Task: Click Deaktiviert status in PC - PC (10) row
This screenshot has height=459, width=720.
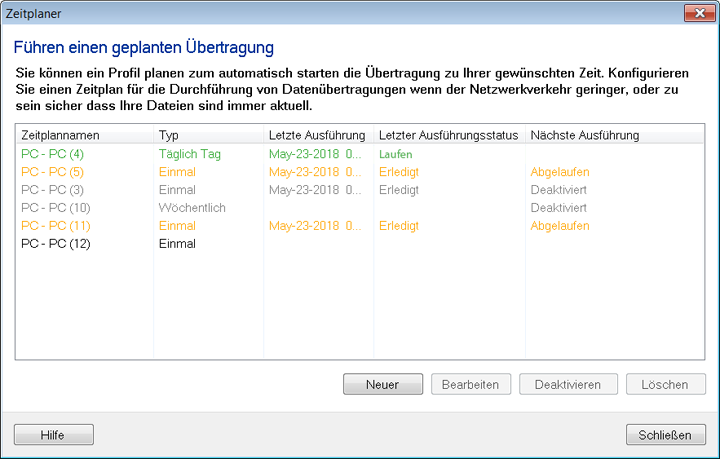Action: 558,208
